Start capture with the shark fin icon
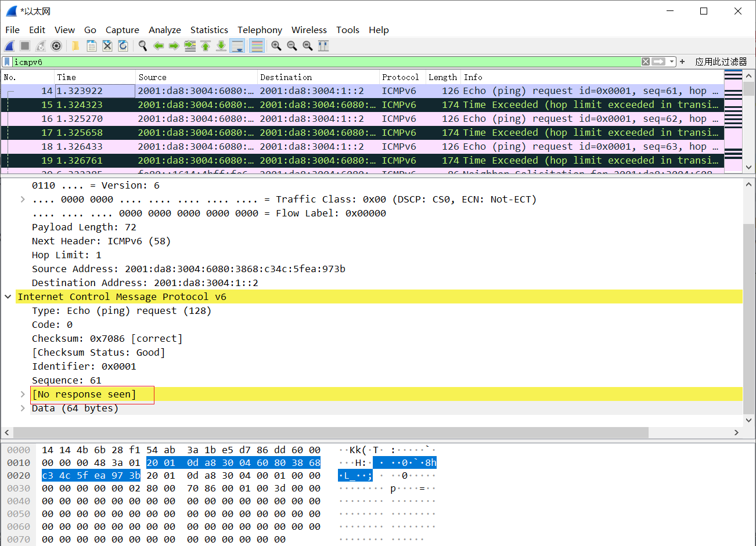This screenshot has height=546, width=756. click(9, 46)
